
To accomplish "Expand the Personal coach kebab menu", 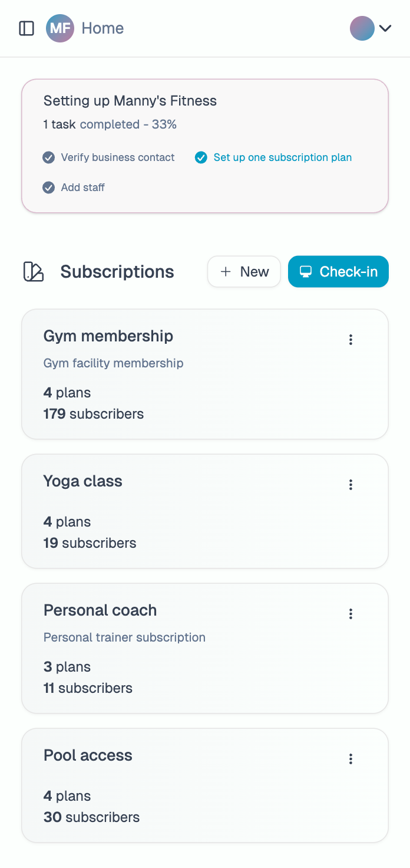I will (x=351, y=613).
